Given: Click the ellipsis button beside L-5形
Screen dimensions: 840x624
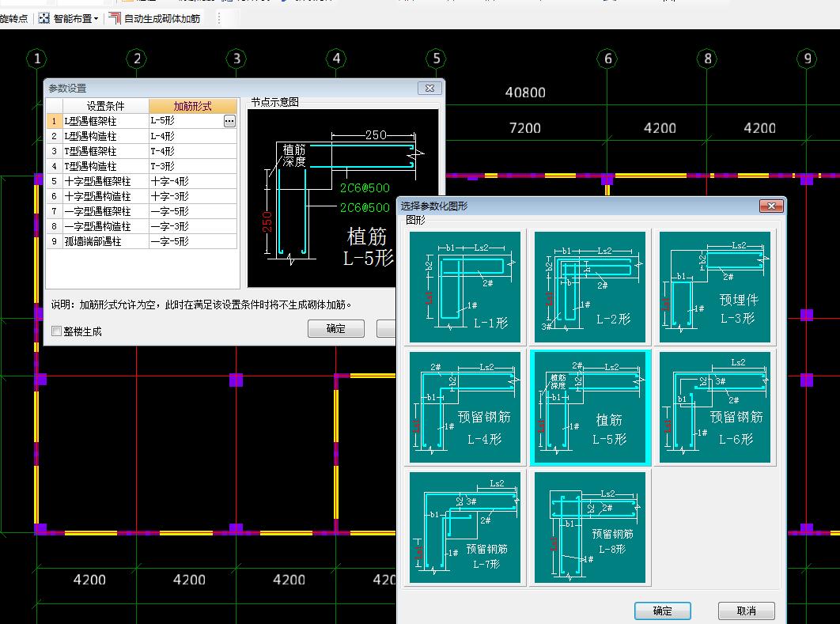Looking at the screenshot, I should [x=229, y=121].
